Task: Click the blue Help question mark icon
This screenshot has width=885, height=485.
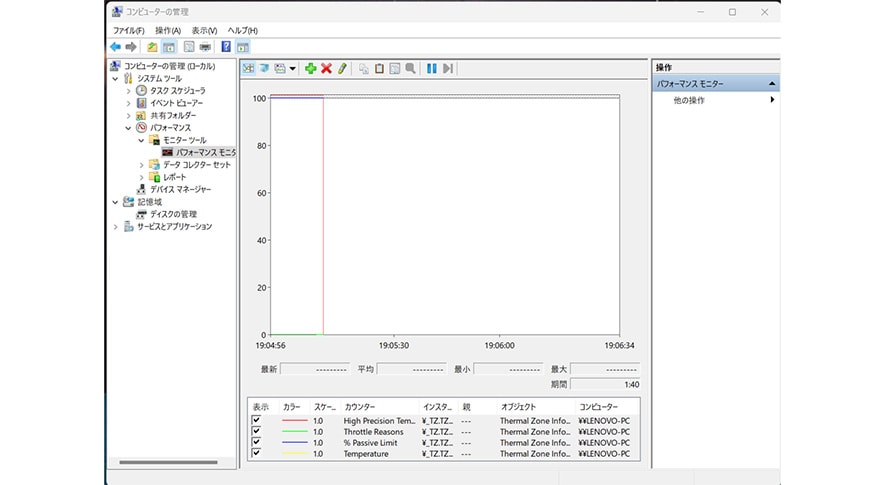Action: (226, 46)
